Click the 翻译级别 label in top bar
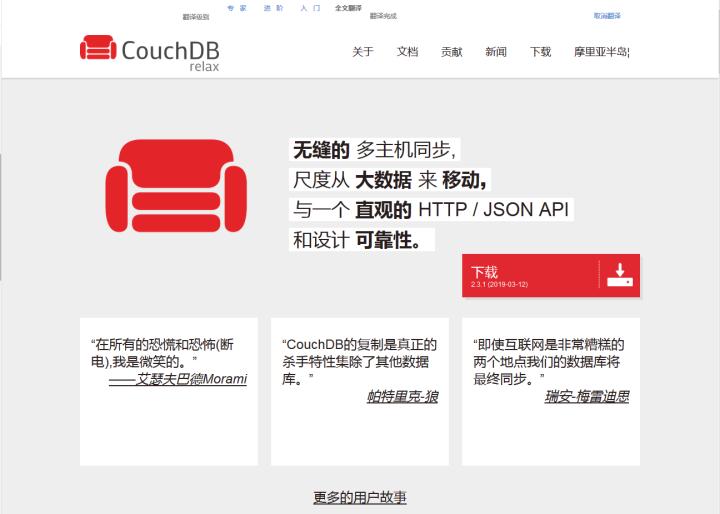 click(x=196, y=17)
